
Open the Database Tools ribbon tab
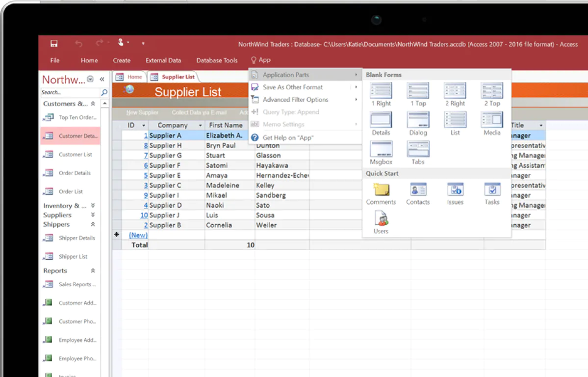pos(217,60)
